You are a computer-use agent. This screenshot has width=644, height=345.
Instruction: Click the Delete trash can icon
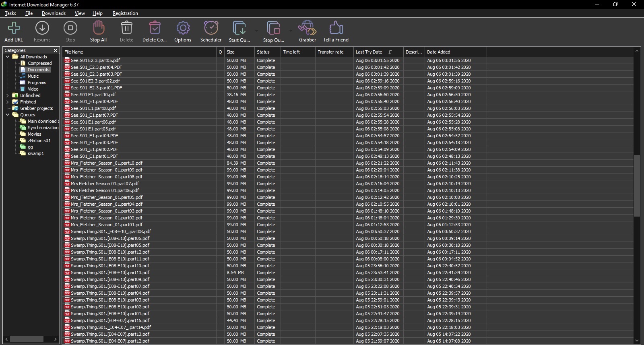point(126,28)
